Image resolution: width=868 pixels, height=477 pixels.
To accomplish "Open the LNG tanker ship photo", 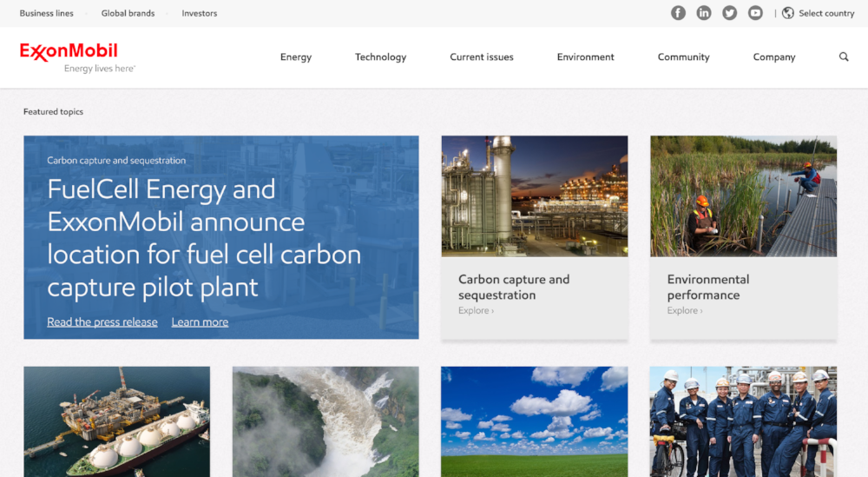I will pos(117,421).
